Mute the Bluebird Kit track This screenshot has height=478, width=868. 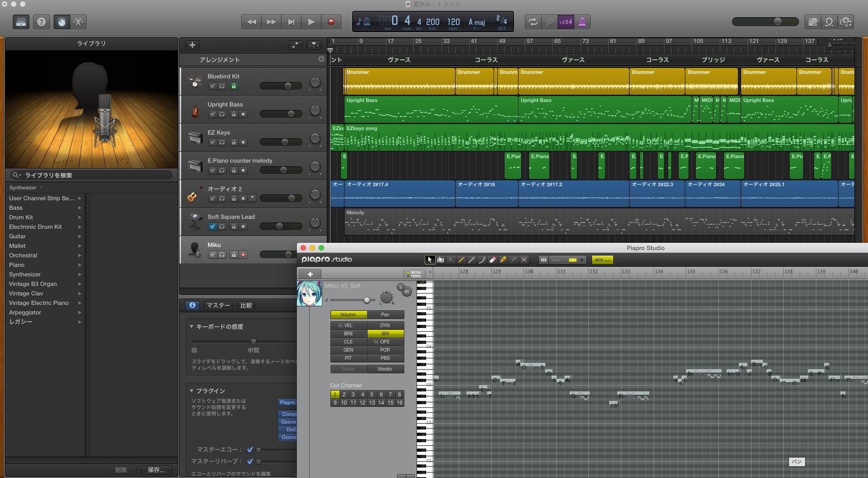point(212,86)
